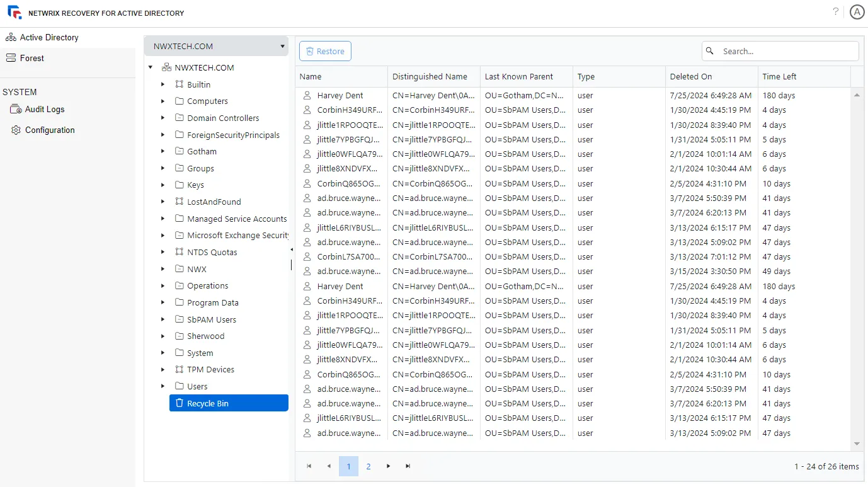868x487 pixels.
Task: Click the user icon beside first Harvey Dent
Action: pyautogui.click(x=307, y=95)
